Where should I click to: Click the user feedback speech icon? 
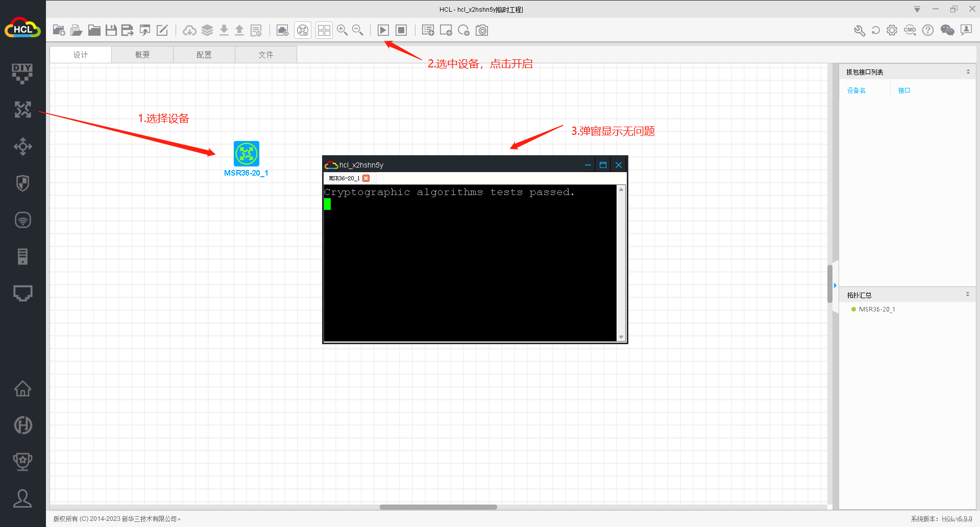pyautogui.click(x=966, y=31)
